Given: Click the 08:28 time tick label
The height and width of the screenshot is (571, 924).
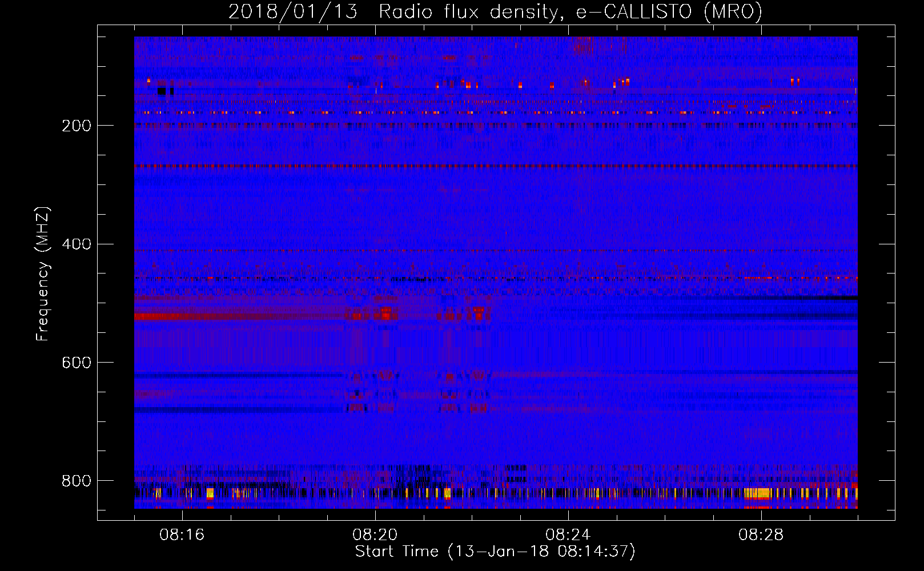Looking at the screenshot, I should 761,535.
